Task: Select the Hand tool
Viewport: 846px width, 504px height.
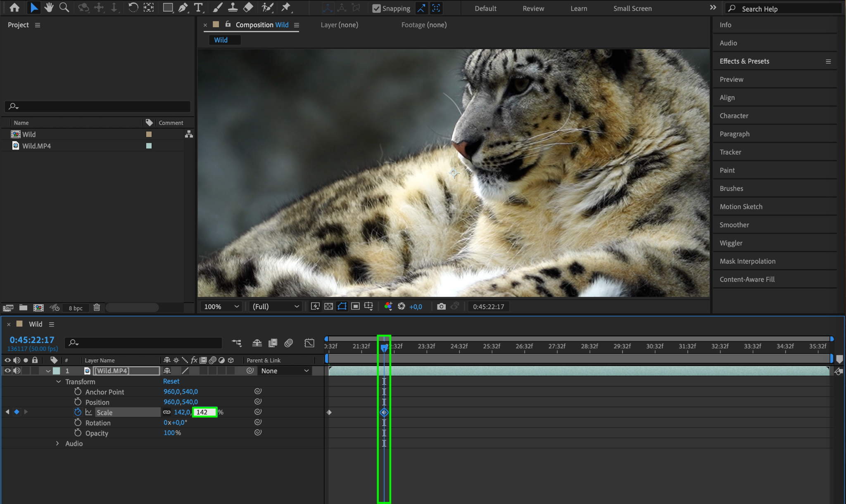Action: tap(49, 7)
